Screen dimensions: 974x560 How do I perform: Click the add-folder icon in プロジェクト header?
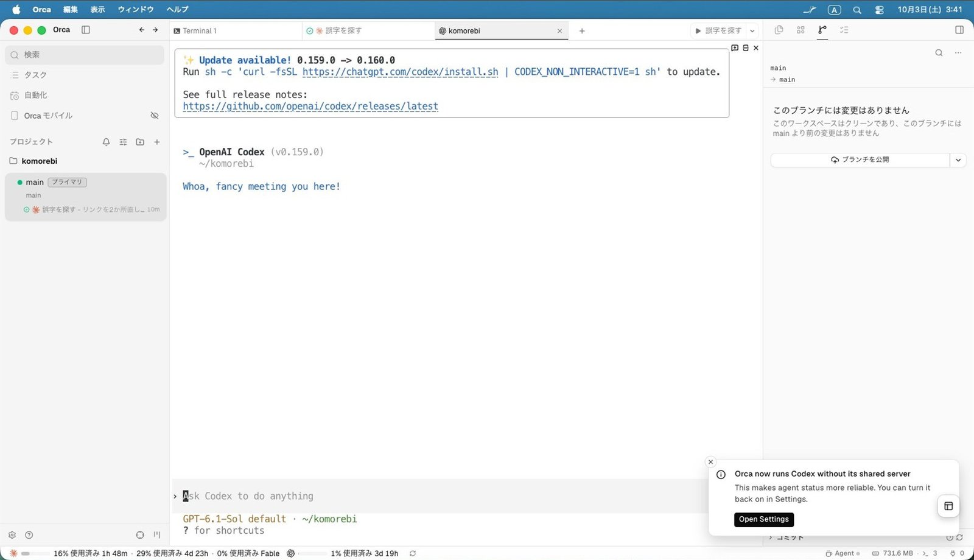pos(140,142)
